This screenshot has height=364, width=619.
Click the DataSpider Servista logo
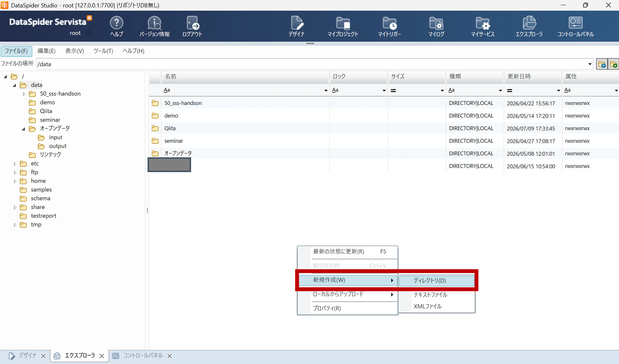pyautogui.click(x=50, y=22)
